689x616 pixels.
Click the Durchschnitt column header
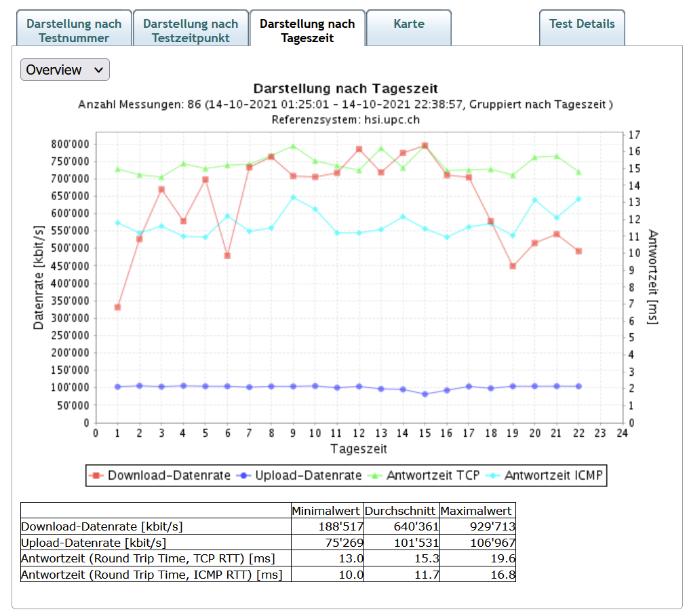[x=401, y=511]
